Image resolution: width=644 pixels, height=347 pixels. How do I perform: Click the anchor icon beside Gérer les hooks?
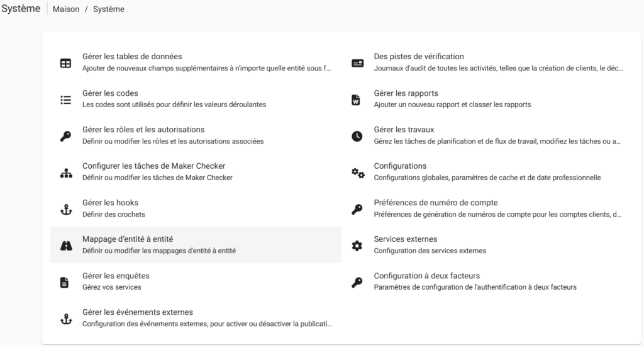65,209
